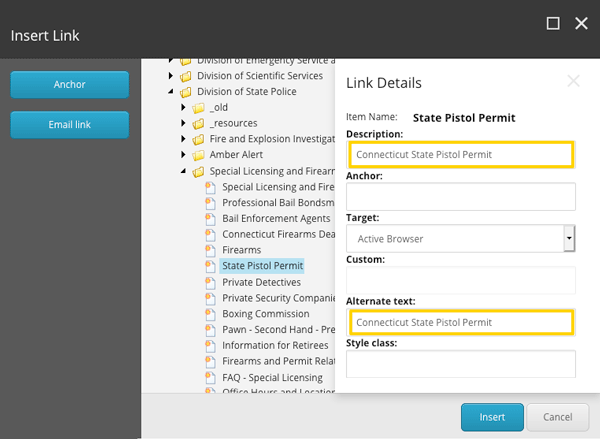Viewport: 600px width, 439px height.
Task: Click into the Description text field
Action: [461, 154]
